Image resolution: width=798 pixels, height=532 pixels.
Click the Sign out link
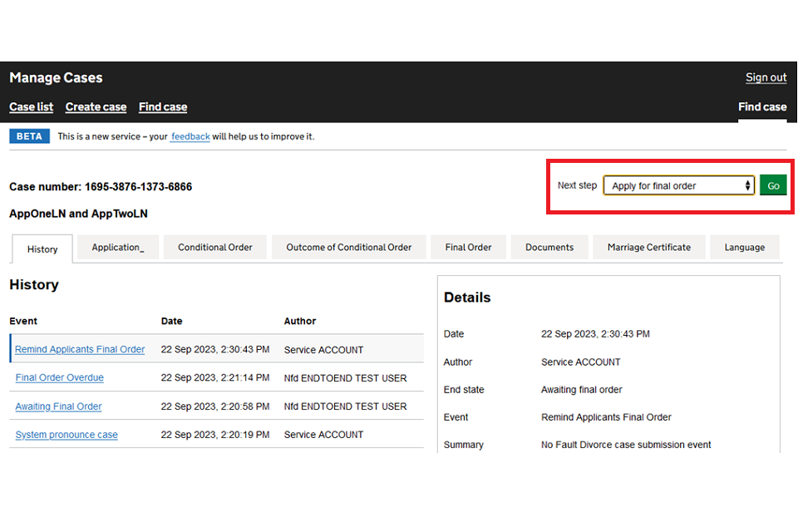[x=766, y=77]
